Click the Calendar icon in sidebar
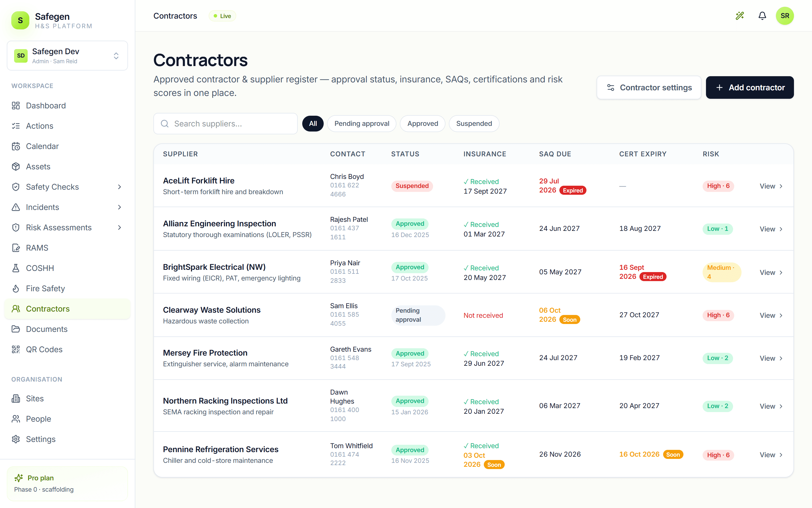The image size is (812, 508). tap(16, 146)
